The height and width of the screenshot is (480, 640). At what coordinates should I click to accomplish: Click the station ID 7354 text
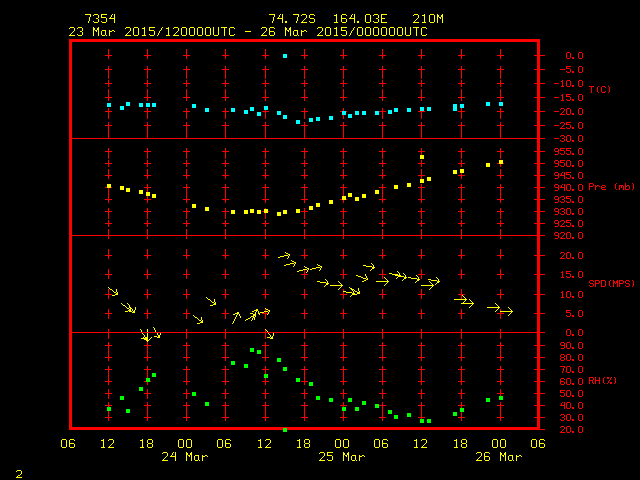(100, 19)
